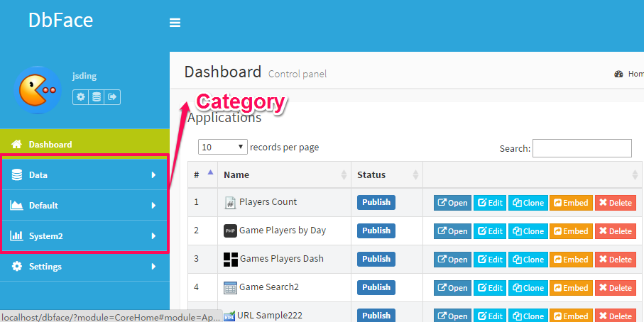Screen dimensions: 644x322
Task: Click Game Players by Day name
Action: (283, 231)
